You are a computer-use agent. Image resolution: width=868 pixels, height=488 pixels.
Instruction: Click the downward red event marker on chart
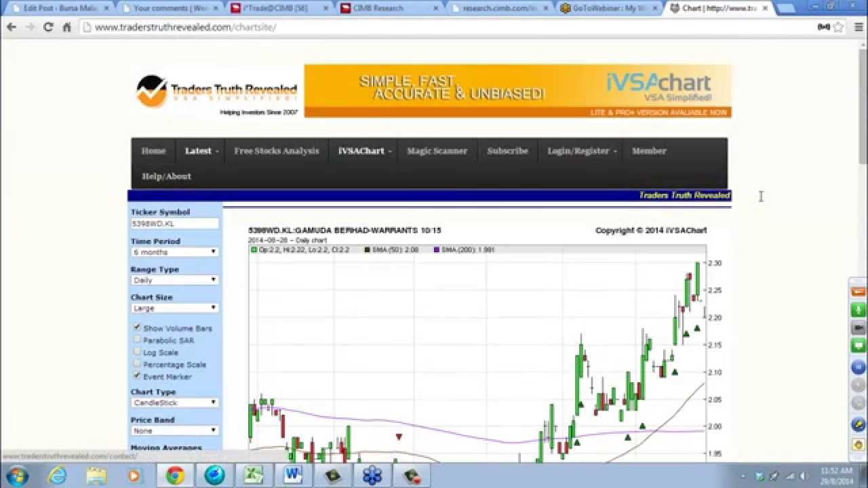(x=399, y=437)
